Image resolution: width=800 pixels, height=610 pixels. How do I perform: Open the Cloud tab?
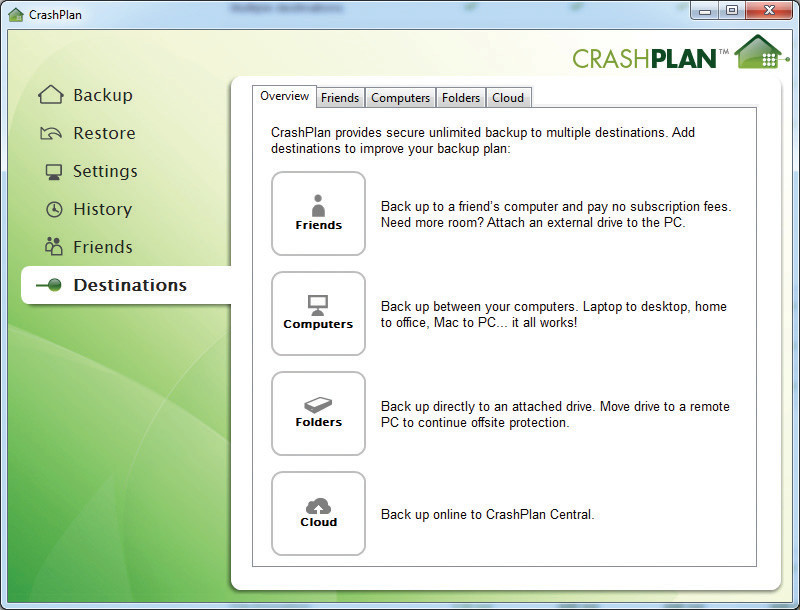[508, 97]
